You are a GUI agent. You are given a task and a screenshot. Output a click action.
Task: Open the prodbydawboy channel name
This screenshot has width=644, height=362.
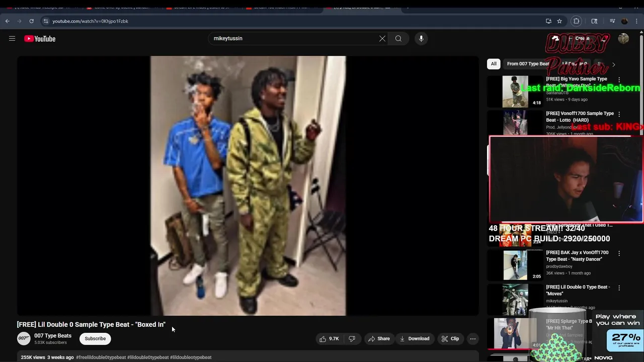(559, 266)
